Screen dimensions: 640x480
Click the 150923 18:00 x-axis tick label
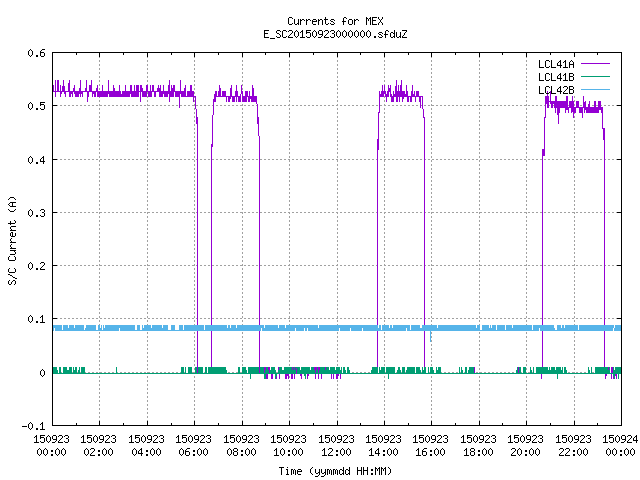coord(478,445)
